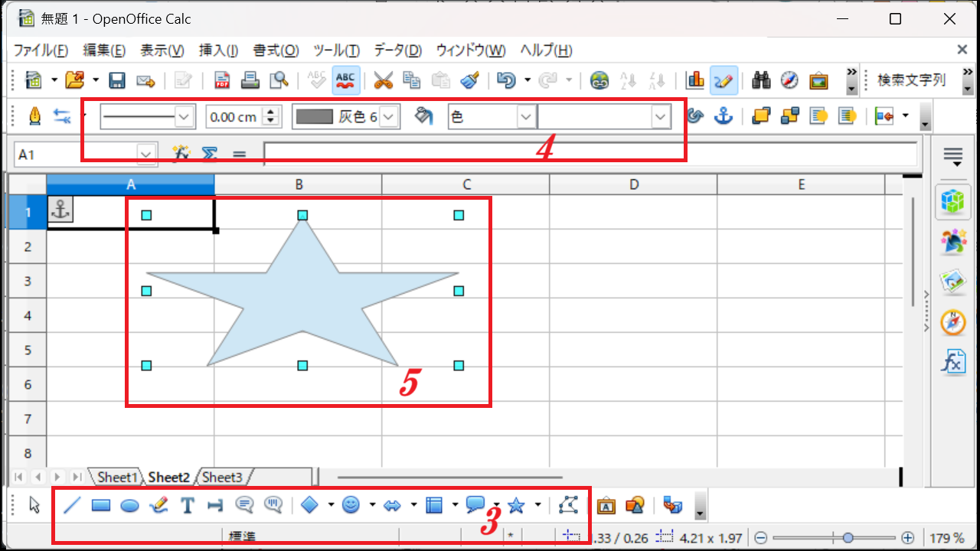Image resolution: width=980 pixels, height=551 pixels.
Task: Open the Find & Replace binoculars icon
Action: point(761,80)
